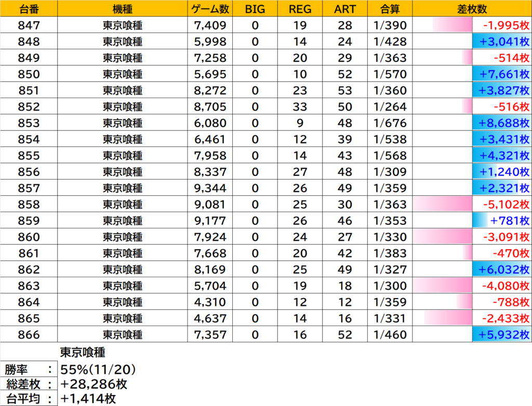Click the 機種 column header

point(122,9)
